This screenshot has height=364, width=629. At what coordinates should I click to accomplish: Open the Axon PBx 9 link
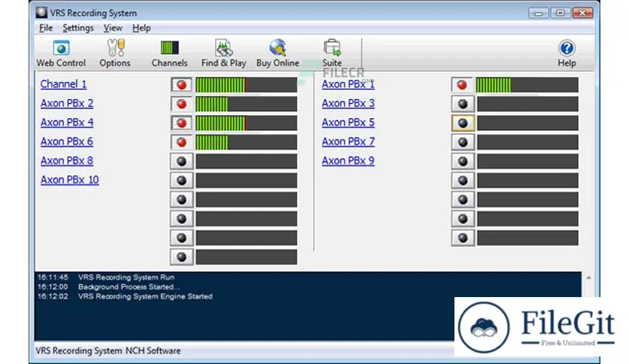coord(348,161)
